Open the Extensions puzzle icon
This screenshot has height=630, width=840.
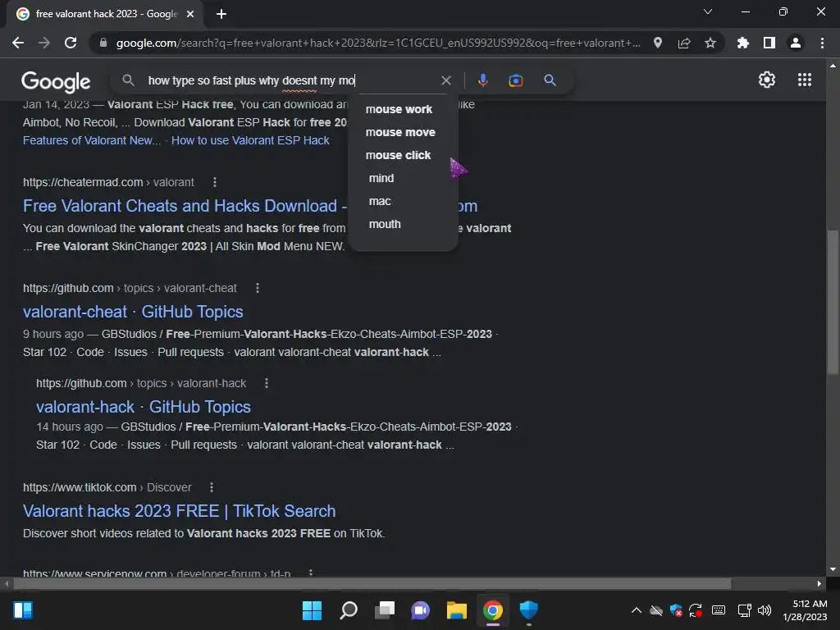click(x=743, y=43)
